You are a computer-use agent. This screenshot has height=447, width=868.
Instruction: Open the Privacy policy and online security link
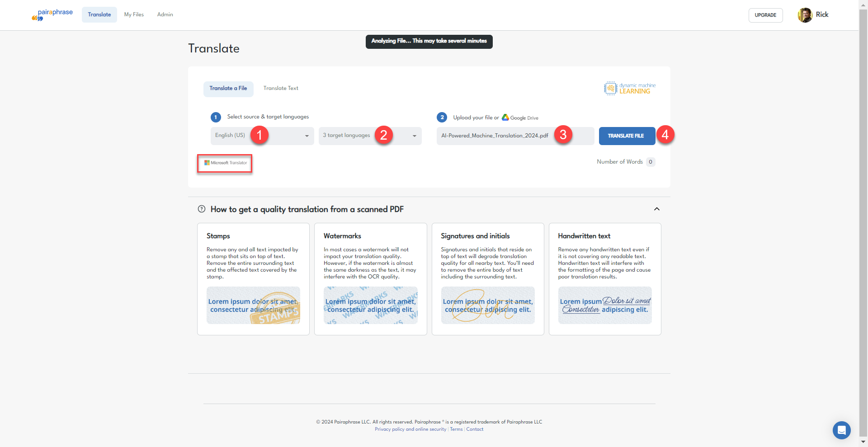pyautogui.click(x=410, y=429)
